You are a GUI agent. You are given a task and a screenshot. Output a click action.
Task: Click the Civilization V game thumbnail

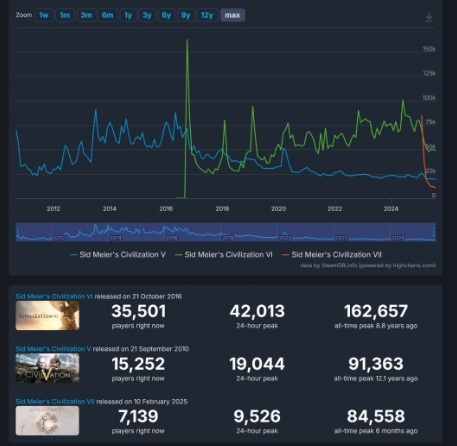click(47, 368)
